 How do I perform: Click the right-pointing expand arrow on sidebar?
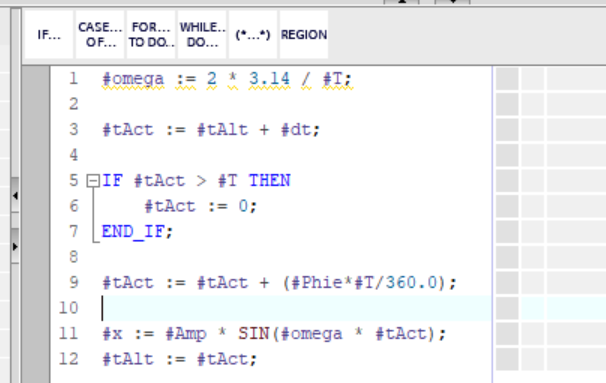15,246
